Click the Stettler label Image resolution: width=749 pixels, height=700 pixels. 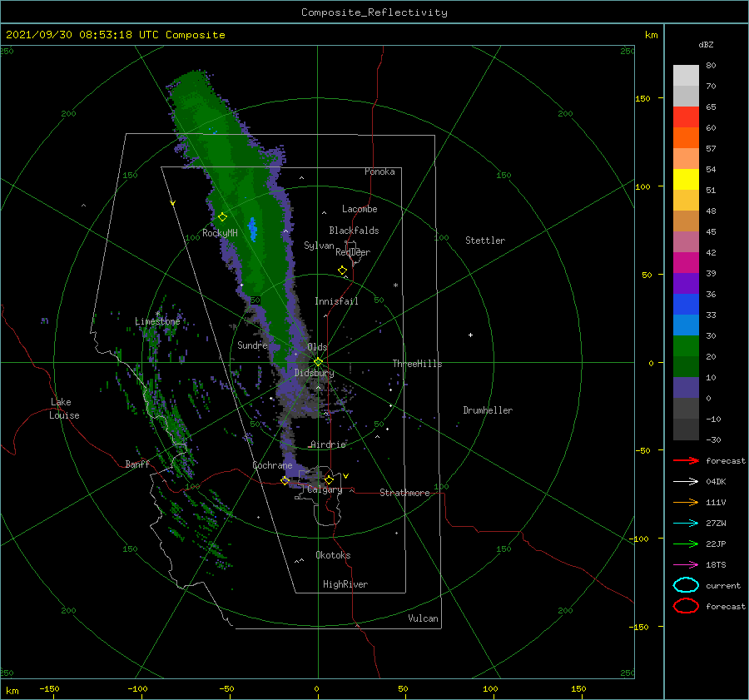tap(485, 241)
